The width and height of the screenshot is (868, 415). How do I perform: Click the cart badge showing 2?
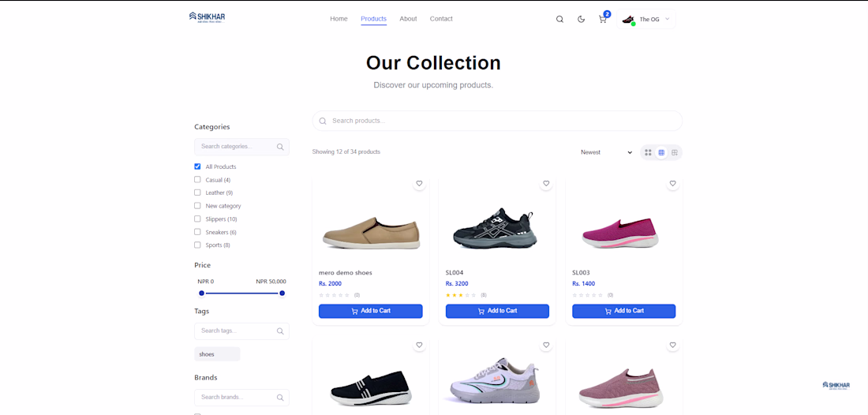point(608,14)
